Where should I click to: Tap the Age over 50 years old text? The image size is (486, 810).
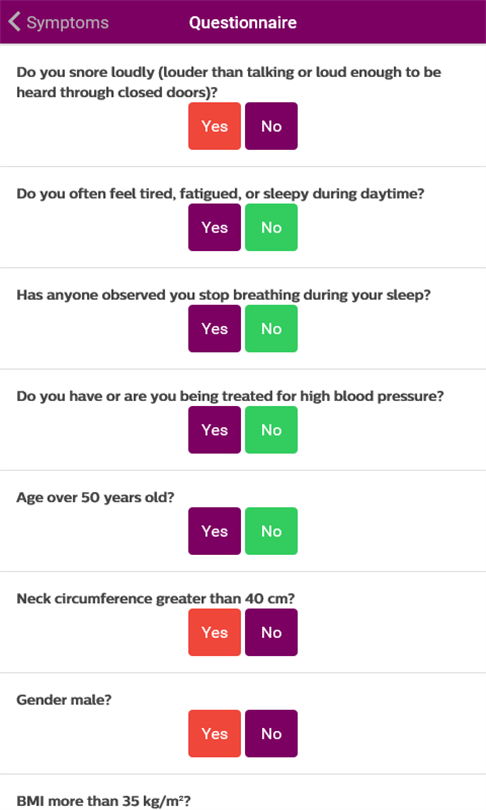tap(96, 497)
